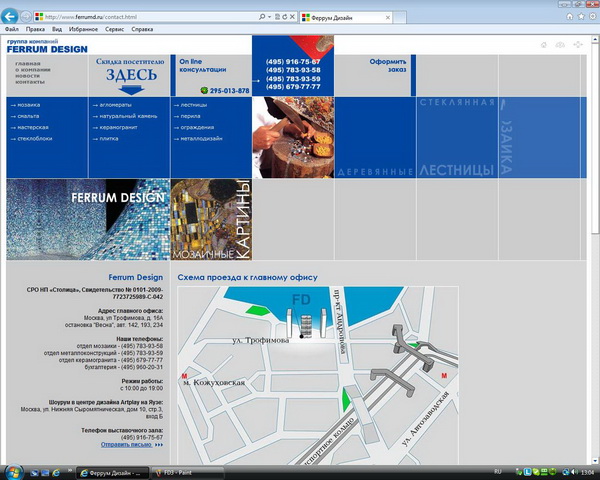Switch to FD3 - Paint taskbar button
The image size is (600, 480).
coord(186,473)
